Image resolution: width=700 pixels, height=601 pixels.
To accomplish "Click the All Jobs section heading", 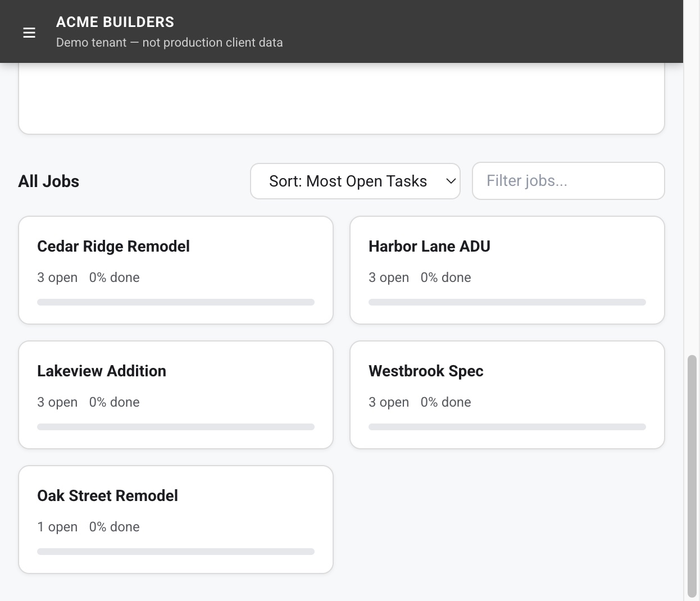I will coord(49,181).
